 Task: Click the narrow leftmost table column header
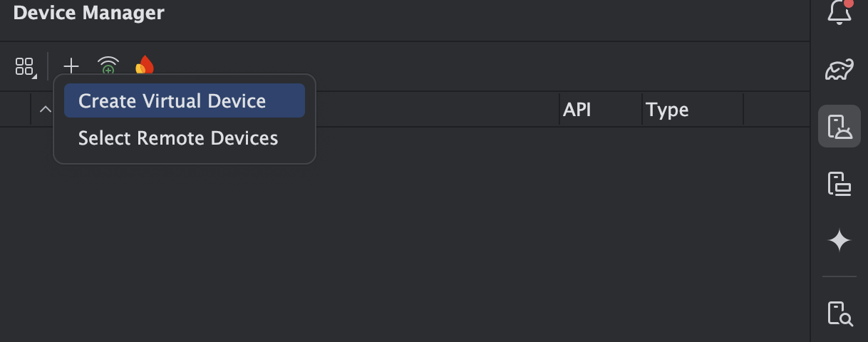click(x=15, y=110)
